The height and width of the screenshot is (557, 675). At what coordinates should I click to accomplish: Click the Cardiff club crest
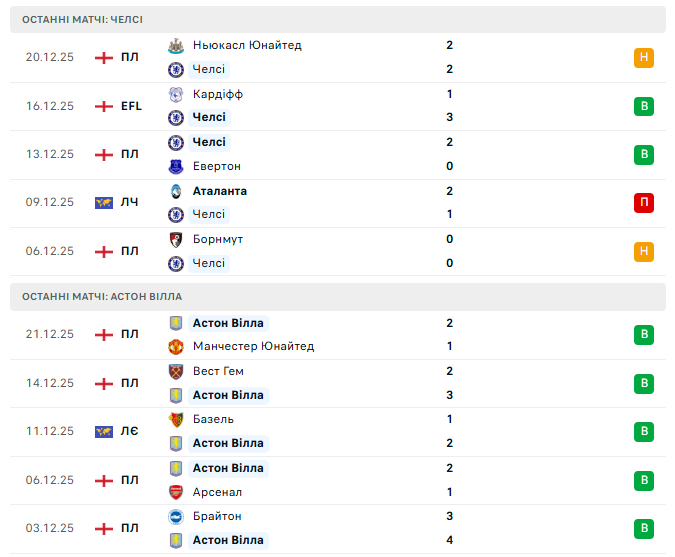(176, 94)
